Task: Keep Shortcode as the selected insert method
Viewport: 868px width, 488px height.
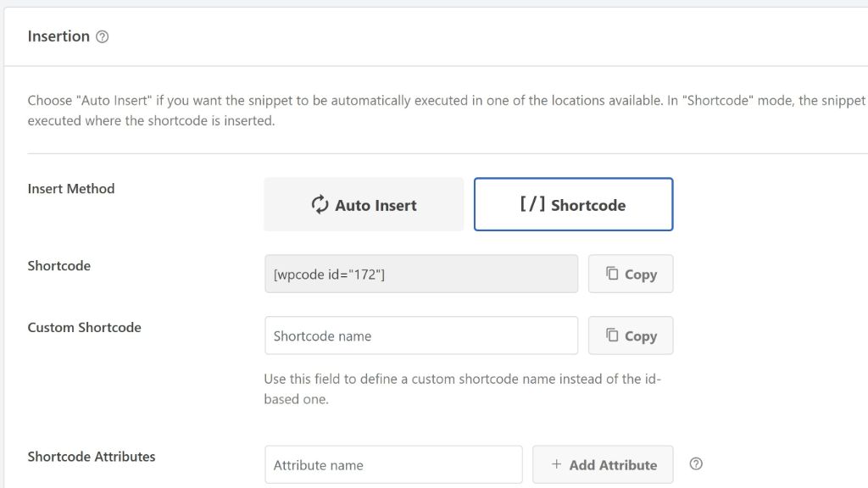Action: coord(573,204)
